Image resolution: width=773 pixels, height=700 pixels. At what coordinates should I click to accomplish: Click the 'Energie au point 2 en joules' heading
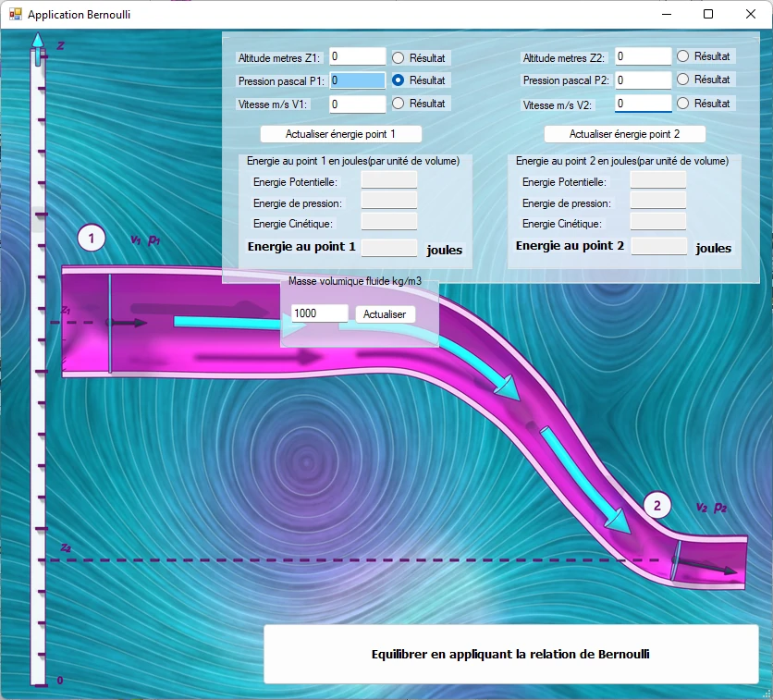coord(622,161)
